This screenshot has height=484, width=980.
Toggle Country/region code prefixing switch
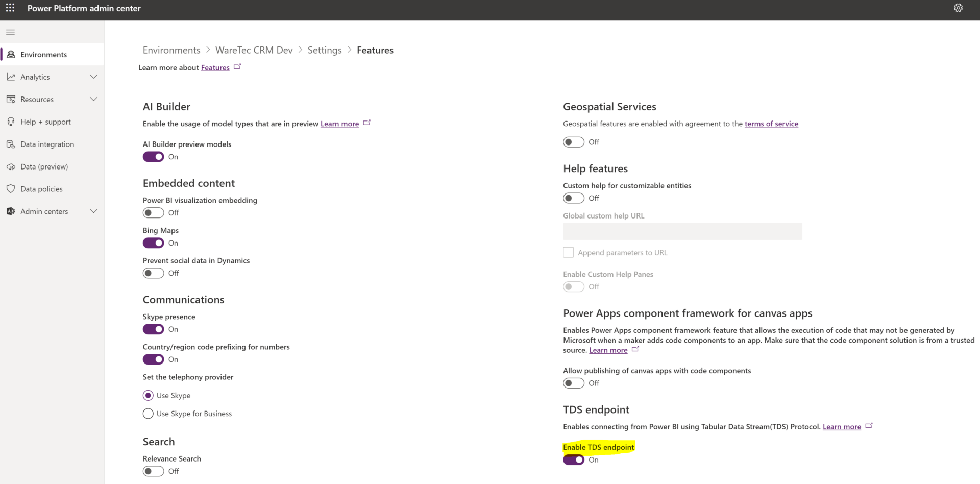(x=153, y=359)
